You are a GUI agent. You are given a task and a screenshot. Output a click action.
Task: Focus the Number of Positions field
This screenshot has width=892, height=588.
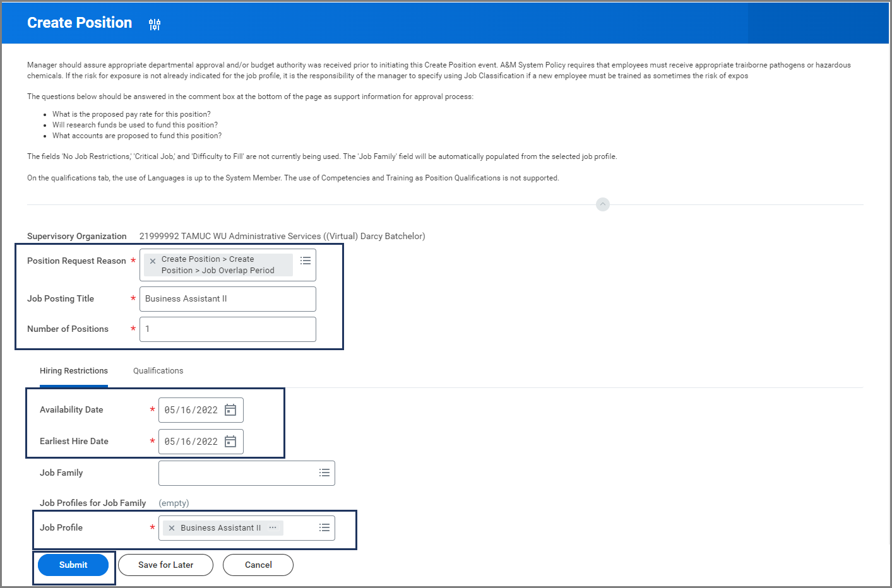[x=227, y=329]
